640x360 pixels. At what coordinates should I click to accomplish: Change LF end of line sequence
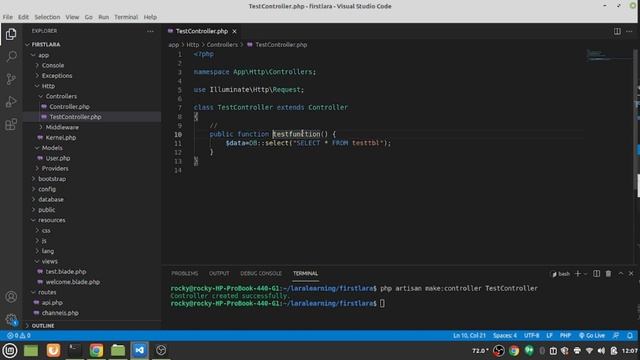click(x=549, y=336)
